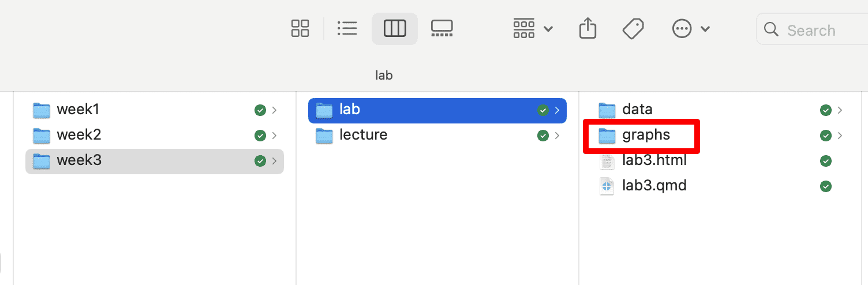The width and height of the screenshot is (868, 285).
Task: Select the lab3.html file
Action: coord(654,160)
